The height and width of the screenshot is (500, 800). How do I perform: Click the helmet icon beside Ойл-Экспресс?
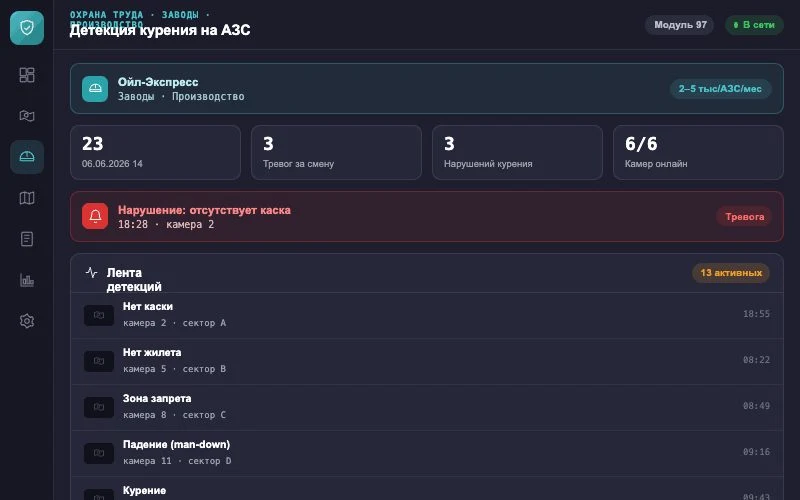point(95,89)
